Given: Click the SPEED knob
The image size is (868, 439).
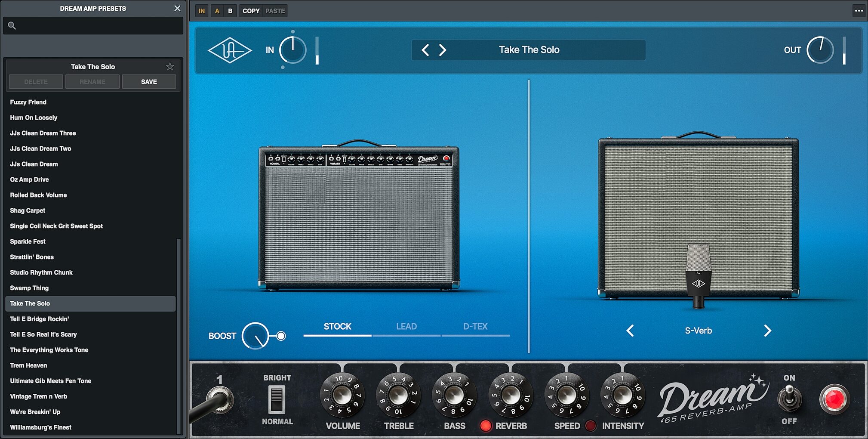Looking at the screenshot, I should 566,395.
